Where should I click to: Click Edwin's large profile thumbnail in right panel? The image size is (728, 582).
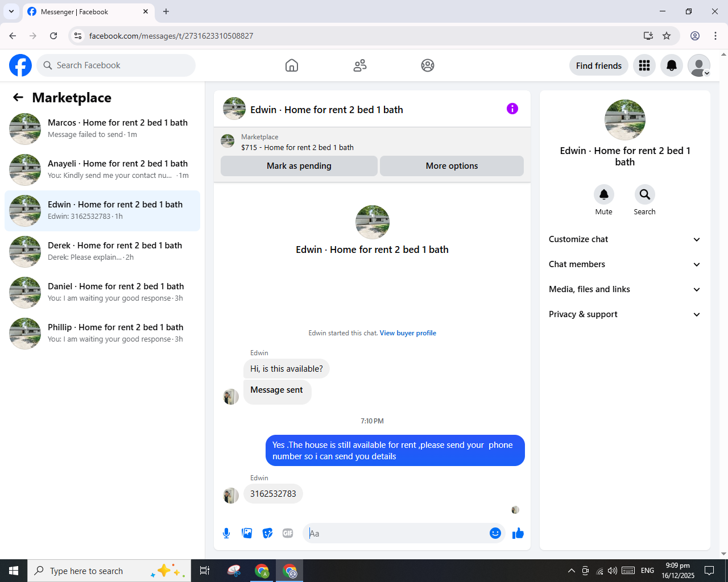(x=625, y=120)
